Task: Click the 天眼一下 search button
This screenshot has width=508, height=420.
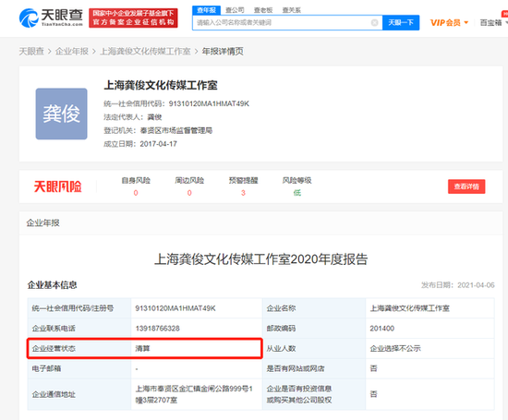Action: pos(401,23)
